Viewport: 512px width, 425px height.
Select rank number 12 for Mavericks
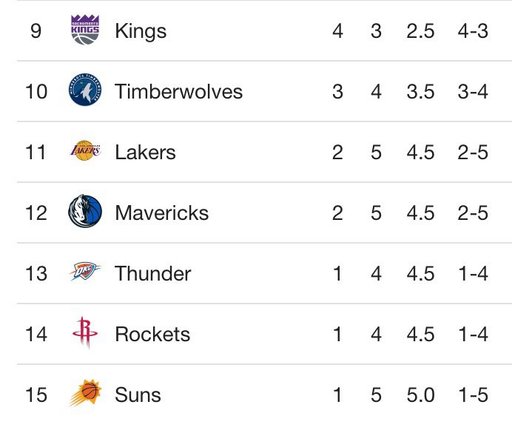[36, 213]
